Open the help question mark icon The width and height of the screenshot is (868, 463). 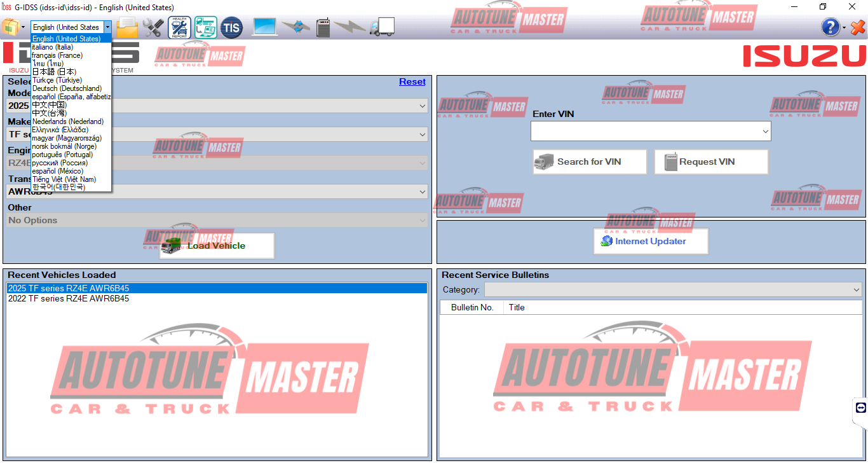coord(830,27)
